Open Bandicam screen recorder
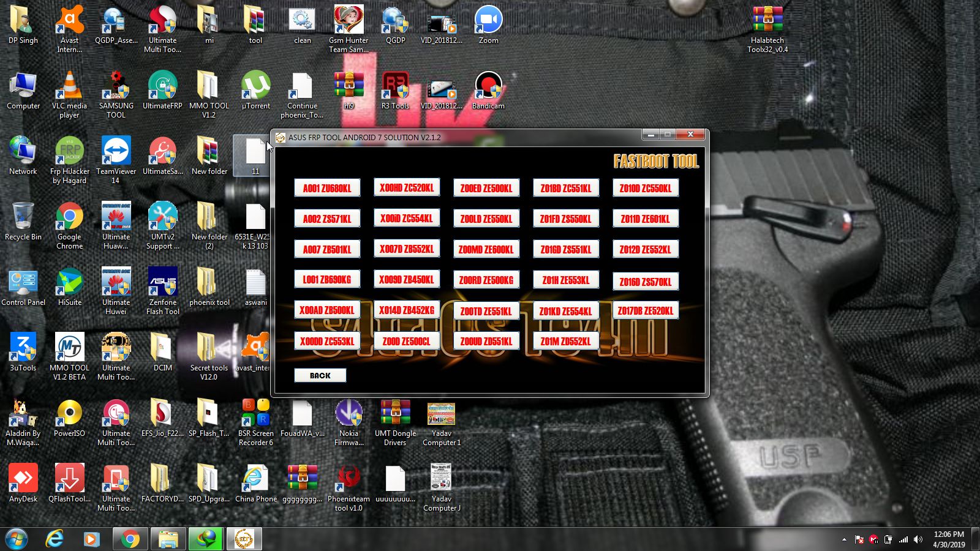Image resolution: width=980 pixels, height=551 pixels. point(488,86)
